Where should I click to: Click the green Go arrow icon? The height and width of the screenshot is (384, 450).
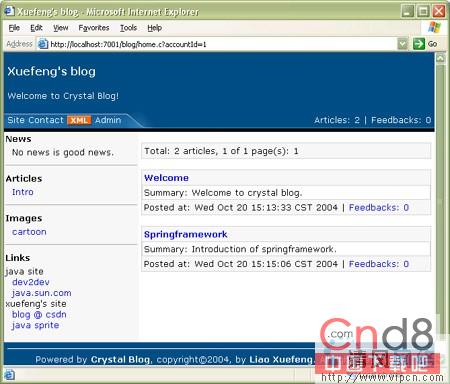click(x=419, y=44)
